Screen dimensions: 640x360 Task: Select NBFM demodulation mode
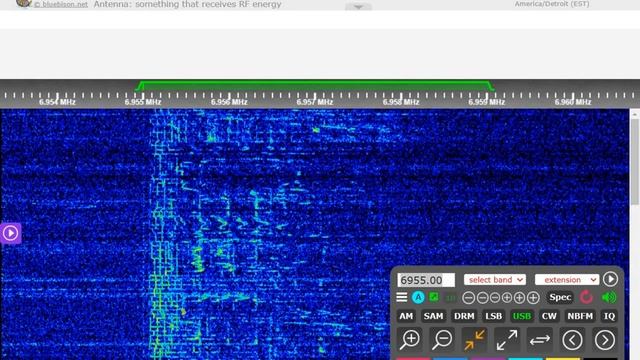click(580, 316)
